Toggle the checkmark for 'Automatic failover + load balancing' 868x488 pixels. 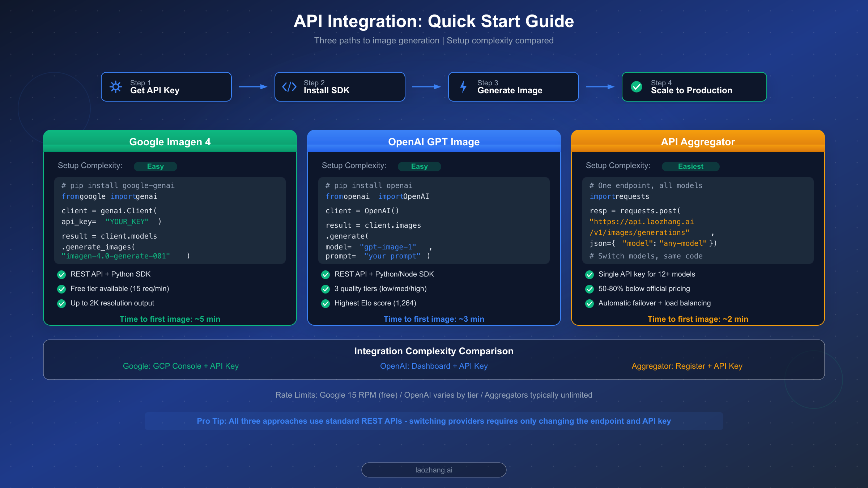[x=590, y=303]
